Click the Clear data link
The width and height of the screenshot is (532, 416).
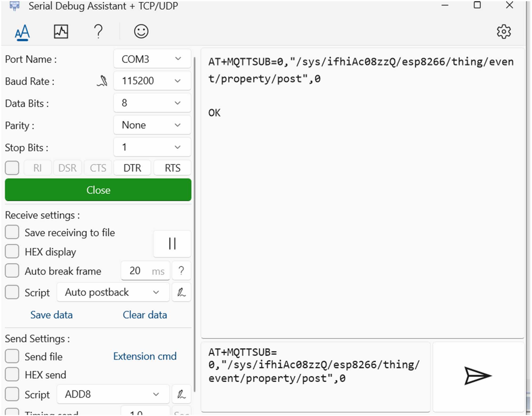[145, 315]
